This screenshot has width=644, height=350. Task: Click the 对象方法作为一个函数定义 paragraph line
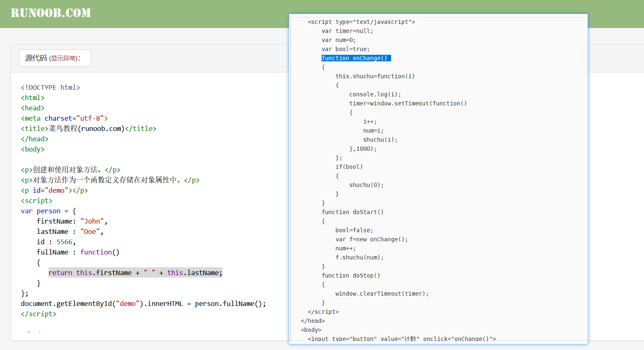click(x=110, y=180)
